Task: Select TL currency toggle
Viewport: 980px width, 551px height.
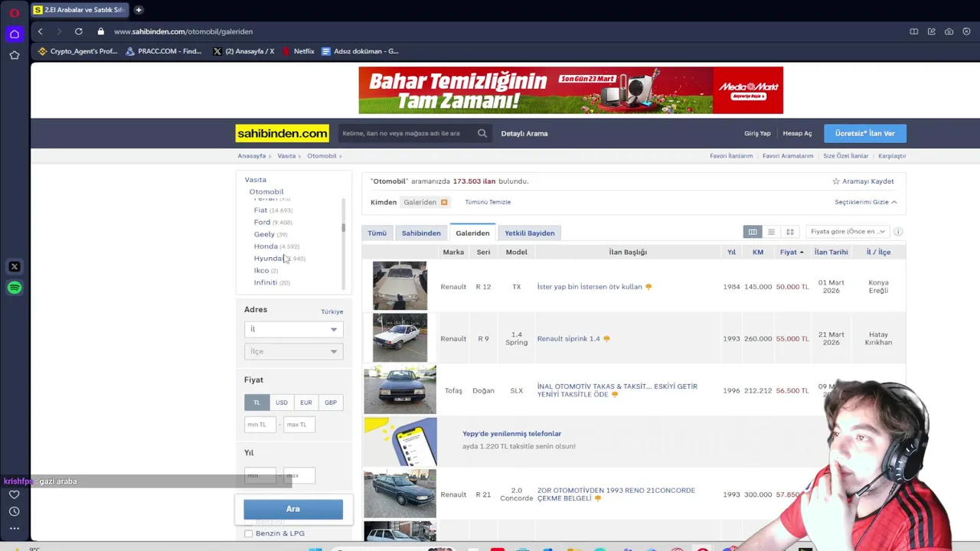Action: pos(256,403)
